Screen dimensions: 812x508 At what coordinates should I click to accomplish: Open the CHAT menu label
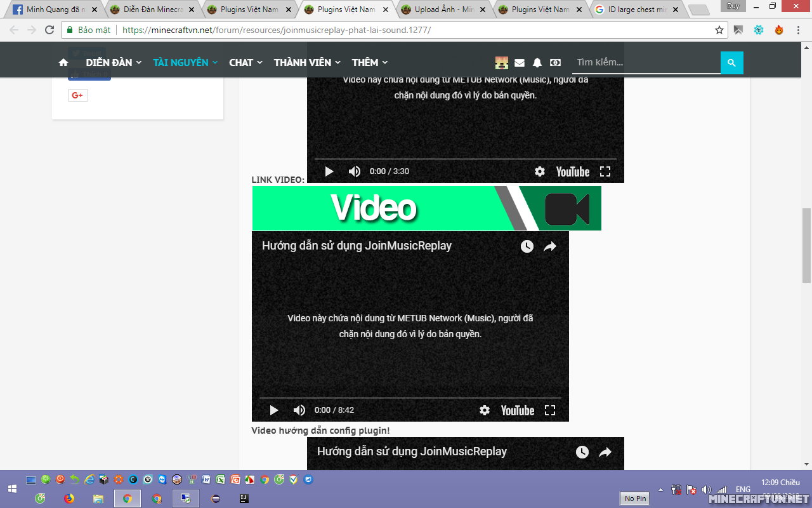click(241, 62)
